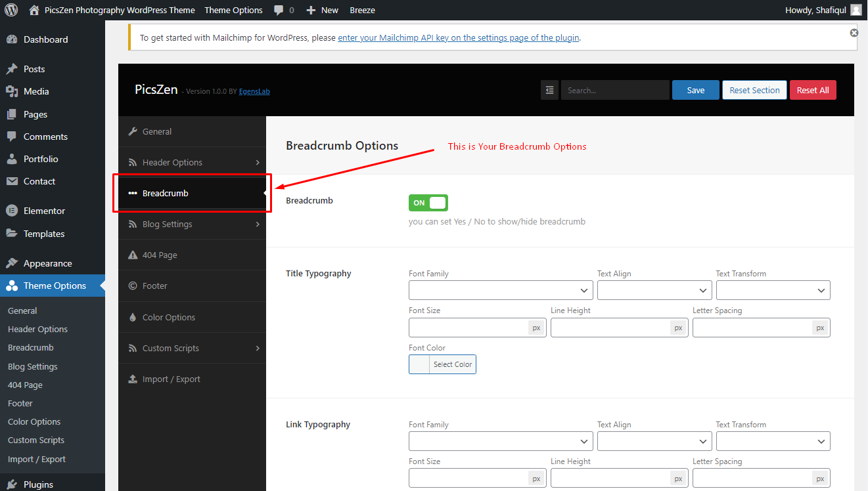Dismiss the Mailchimp notice with the X
The image size is (868, 491).
(854, 32)
